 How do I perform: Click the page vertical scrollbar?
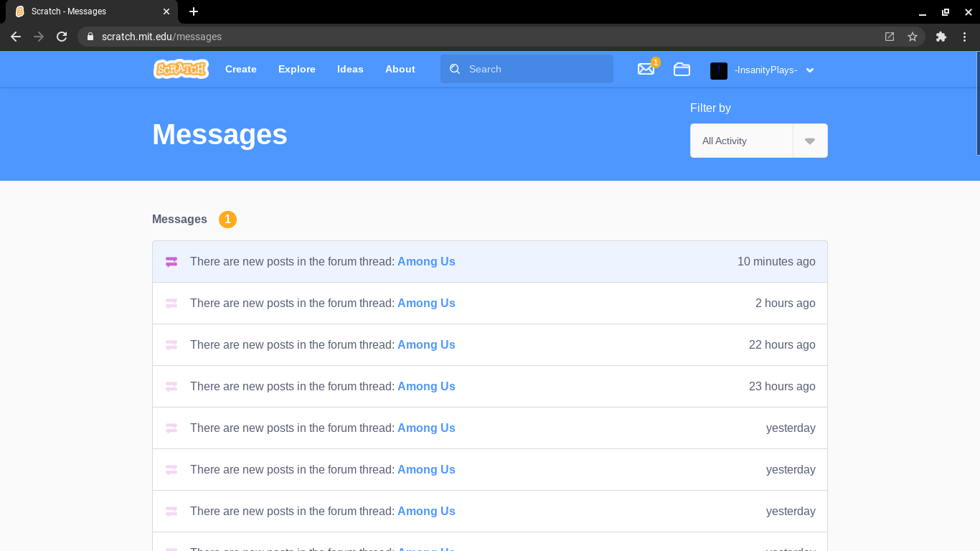(x=977, y=103)
